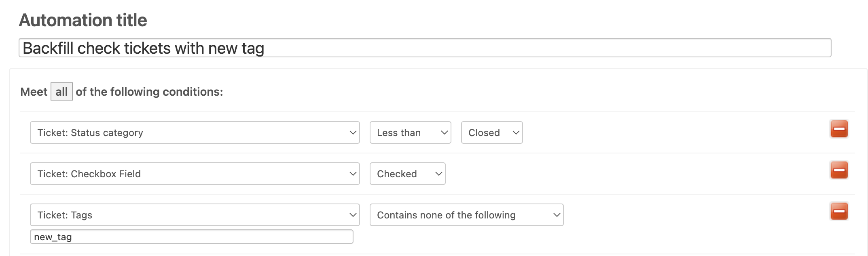Screen dimensions: 868x256
Task: Open 'Contains none of the following' dropdown
Action: coord(466,215)
